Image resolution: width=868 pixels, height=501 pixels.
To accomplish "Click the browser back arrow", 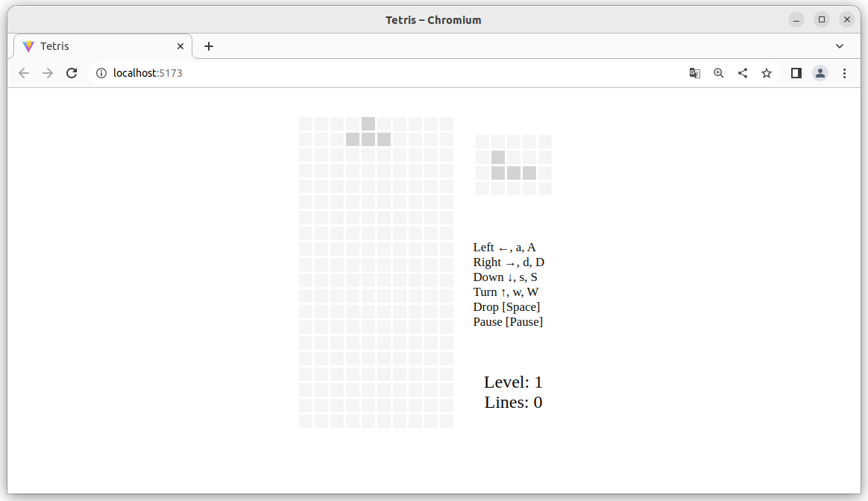I will (x=24, y=73).
